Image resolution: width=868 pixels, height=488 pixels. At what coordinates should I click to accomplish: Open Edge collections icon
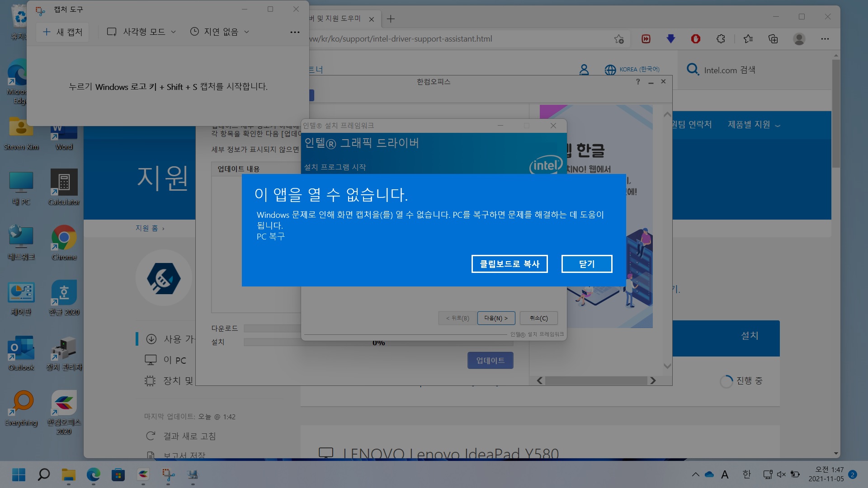[773, 39]
